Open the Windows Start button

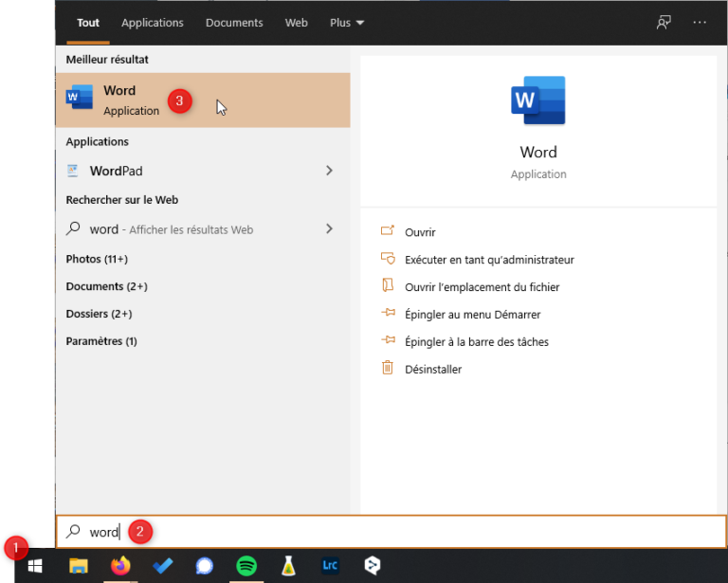[x=35, y=565]
